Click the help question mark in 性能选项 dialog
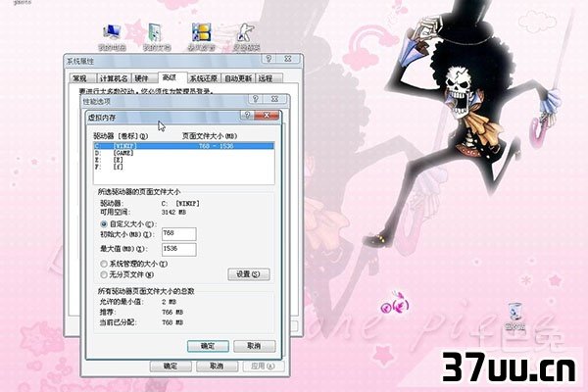The image size is (588, 392). [x=256, y=99]
